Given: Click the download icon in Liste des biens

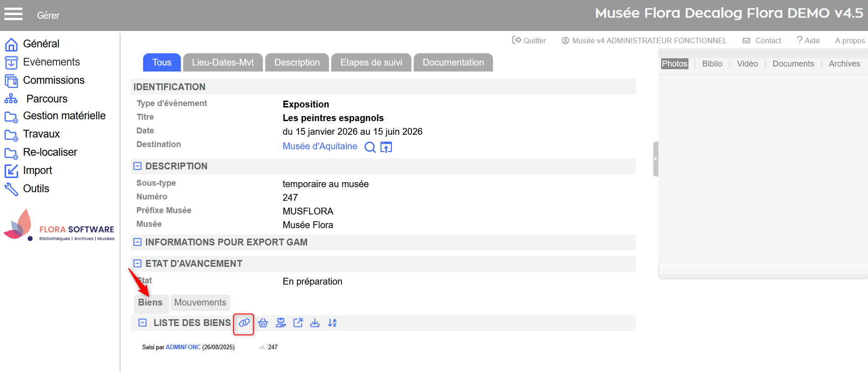Looking at the screenshot, I should [x=315, y=323].
